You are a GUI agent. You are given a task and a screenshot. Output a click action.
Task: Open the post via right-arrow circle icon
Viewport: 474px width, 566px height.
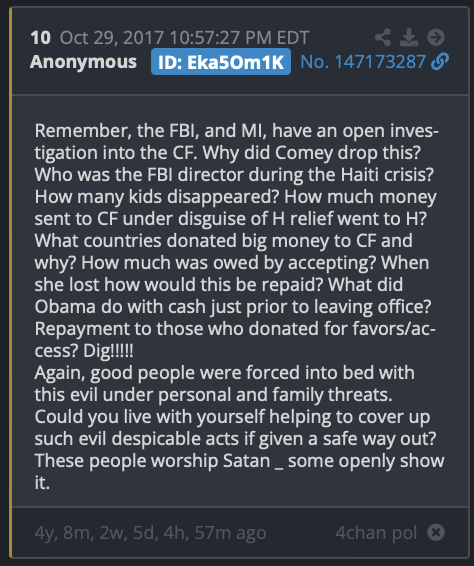point(436,37)
